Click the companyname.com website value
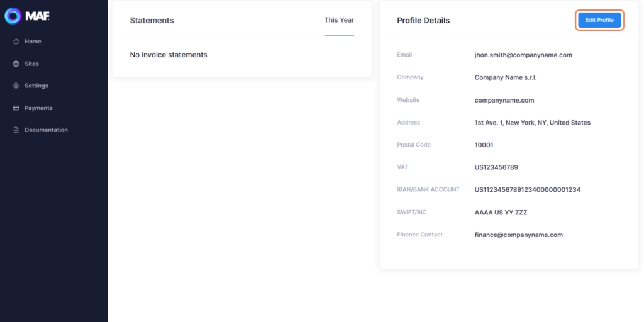This screenshot has width=644, height=322. click(504, 100)
